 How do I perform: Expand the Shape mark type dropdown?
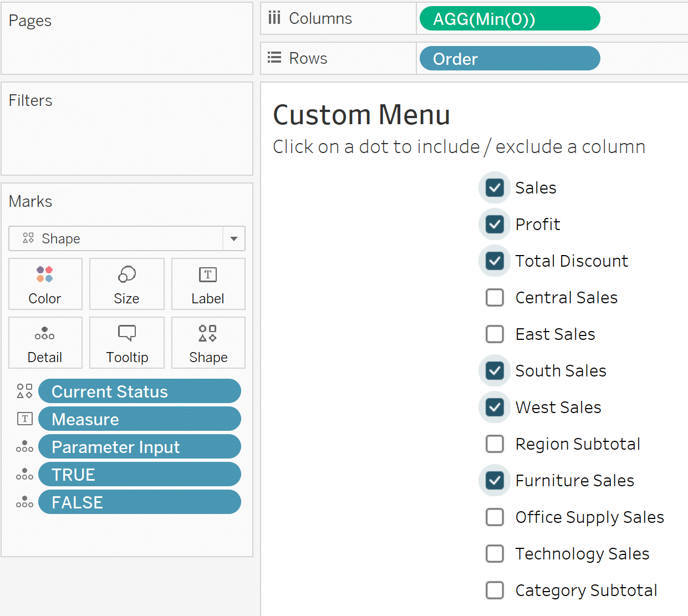pyautogui.click(x=233, y=238)
